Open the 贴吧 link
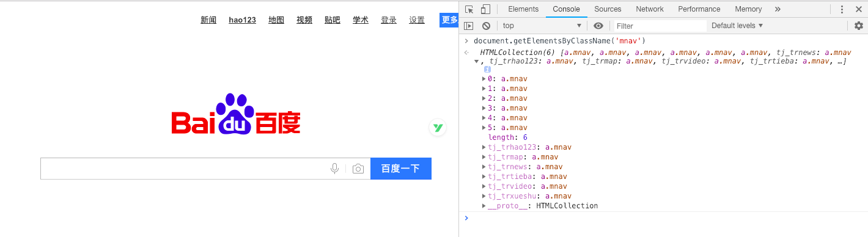 pyautogui.click(x=333, y=20)
